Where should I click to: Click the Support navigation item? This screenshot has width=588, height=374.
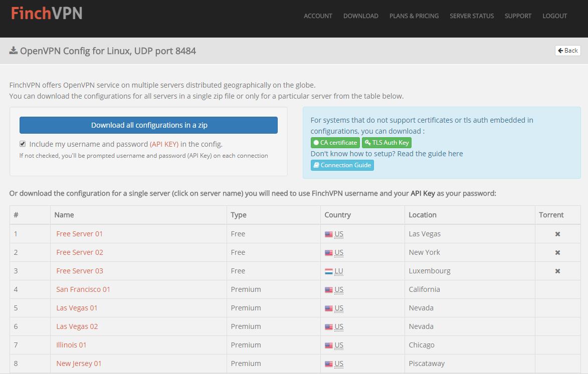click(518, 16)
